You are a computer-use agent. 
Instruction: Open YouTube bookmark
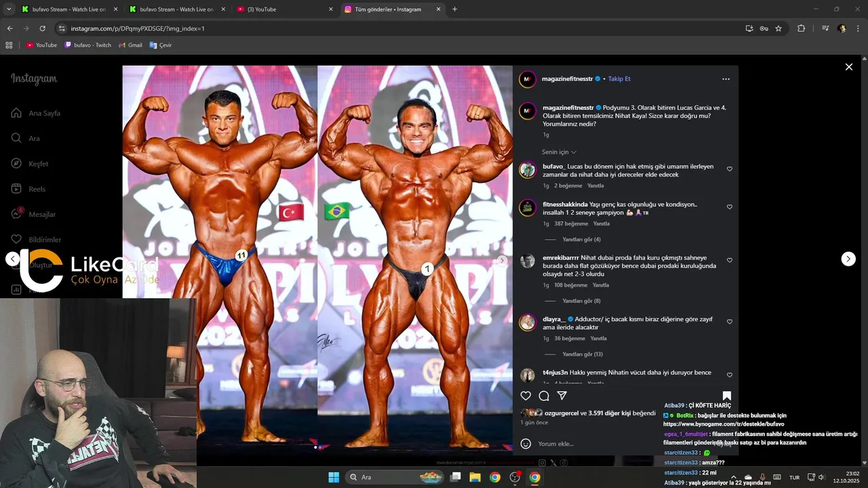[41, 45]
